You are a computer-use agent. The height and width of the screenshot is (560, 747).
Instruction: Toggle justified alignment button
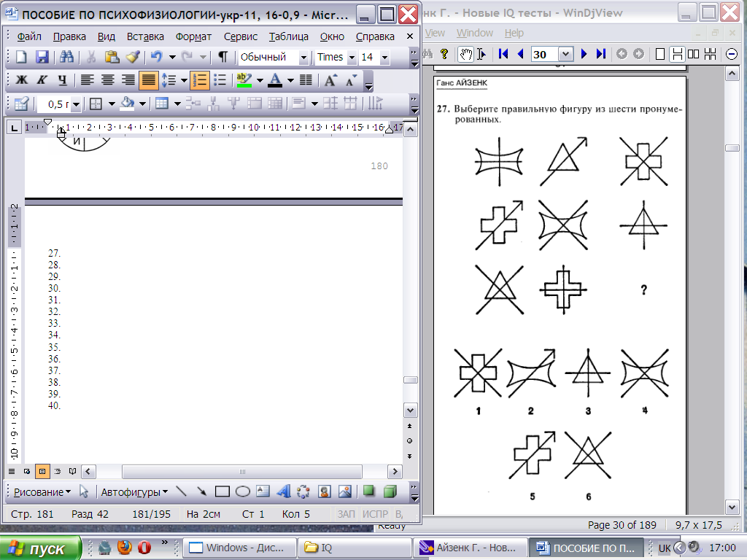(148, 80)
